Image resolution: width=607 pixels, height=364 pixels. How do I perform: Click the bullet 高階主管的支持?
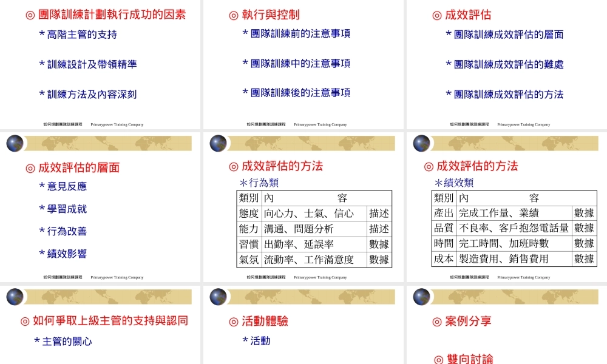78,35
